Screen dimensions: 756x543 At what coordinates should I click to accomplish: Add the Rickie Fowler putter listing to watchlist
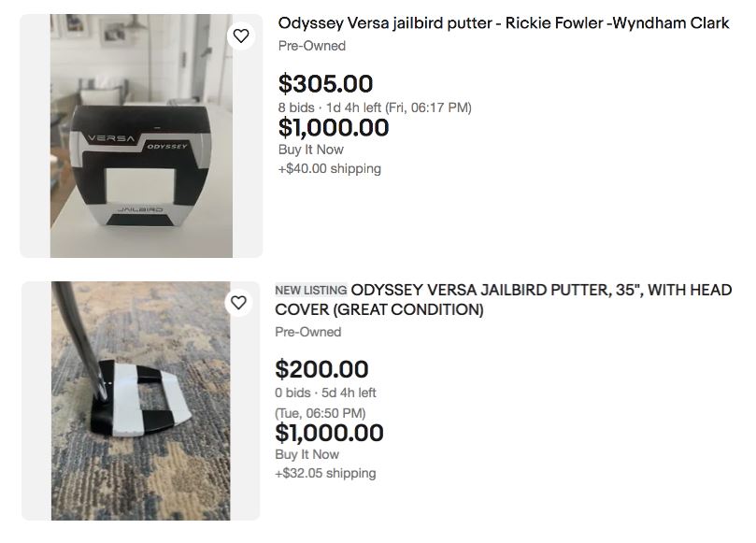[x=241, y=36]
